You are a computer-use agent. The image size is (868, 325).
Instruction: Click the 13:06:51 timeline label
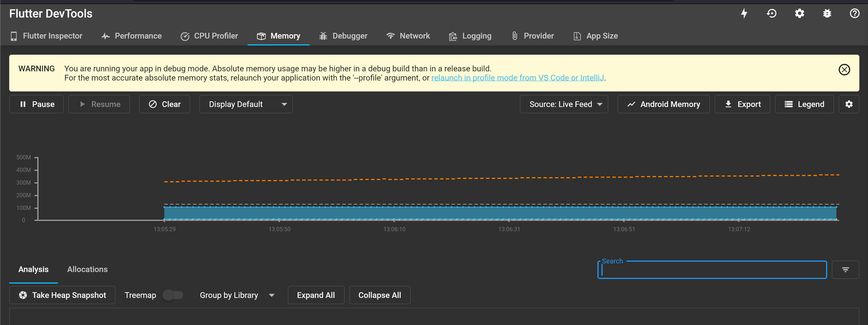click(x=624, y=229)
